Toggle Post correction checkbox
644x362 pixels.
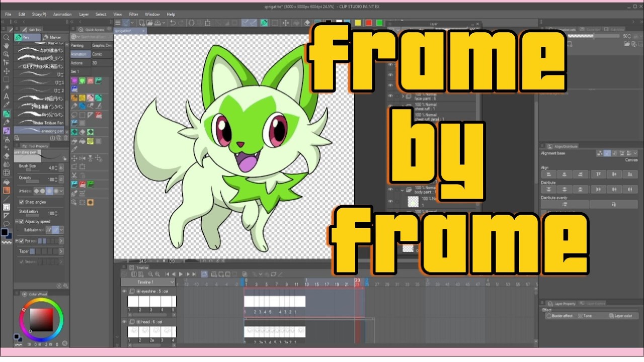pyautogui.click(x=21, y=241)
